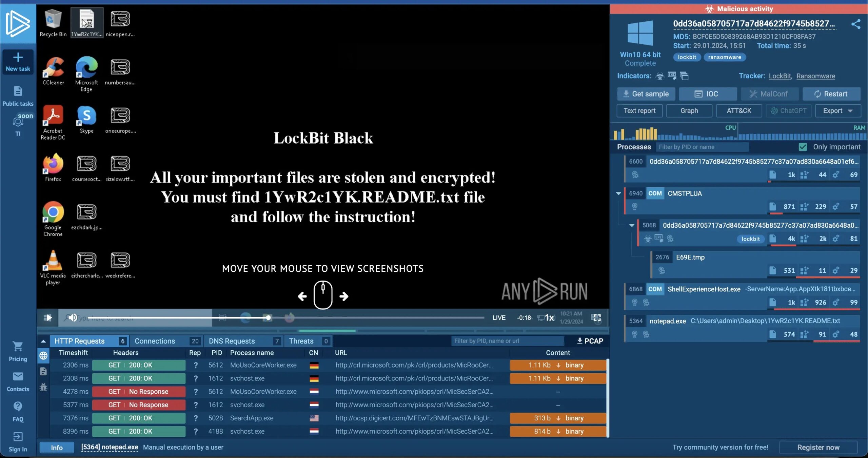Click the Filter by PID or name field
The image size is (868, 458).
point(702,147)
